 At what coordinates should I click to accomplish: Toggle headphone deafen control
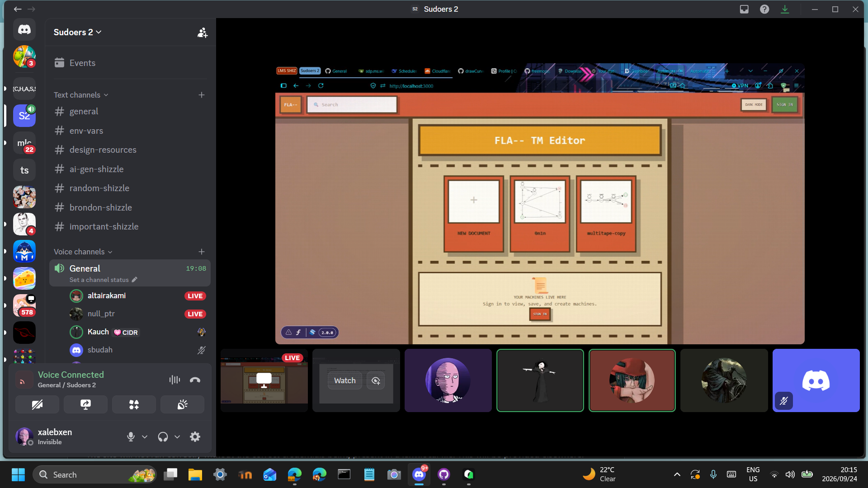pos(163,436)
